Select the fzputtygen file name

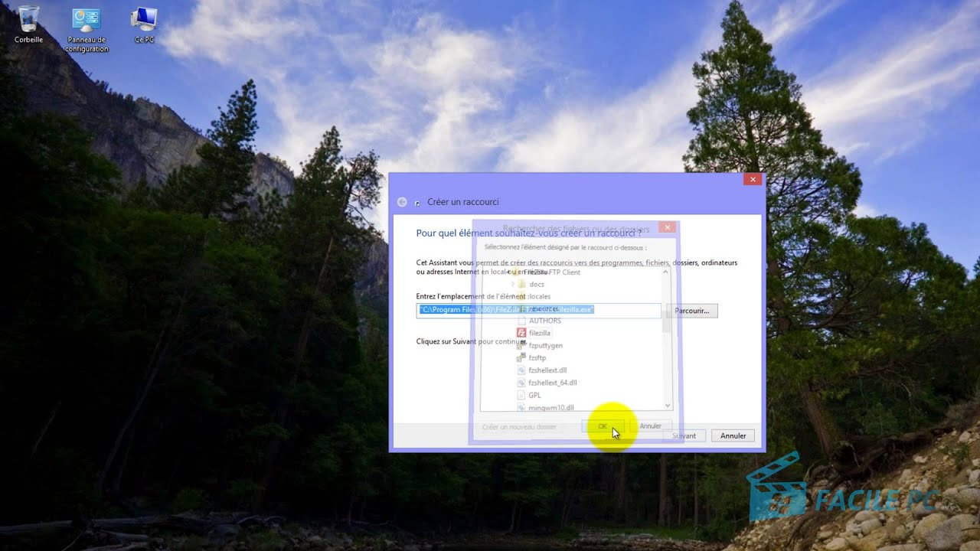point(546,346)
